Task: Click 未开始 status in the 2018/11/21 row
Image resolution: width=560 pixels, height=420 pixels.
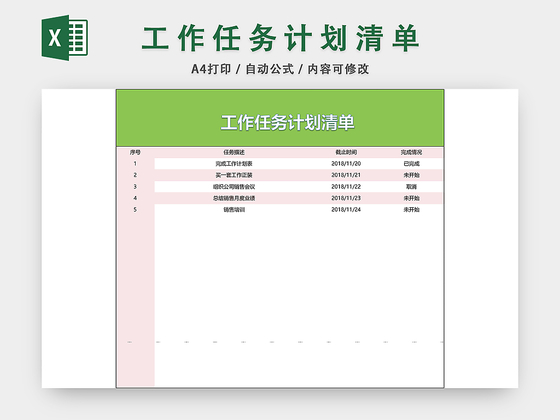Action: point(411,175)
